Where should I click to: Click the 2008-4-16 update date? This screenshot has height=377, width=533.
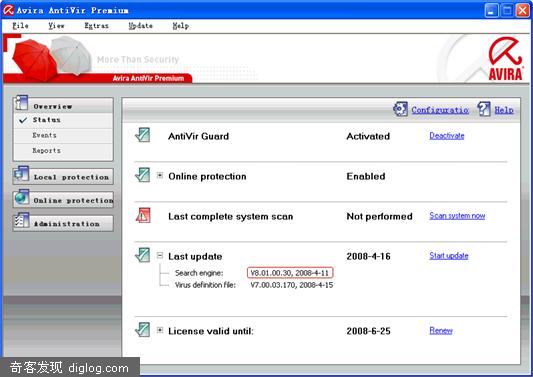tap(368, 256)
